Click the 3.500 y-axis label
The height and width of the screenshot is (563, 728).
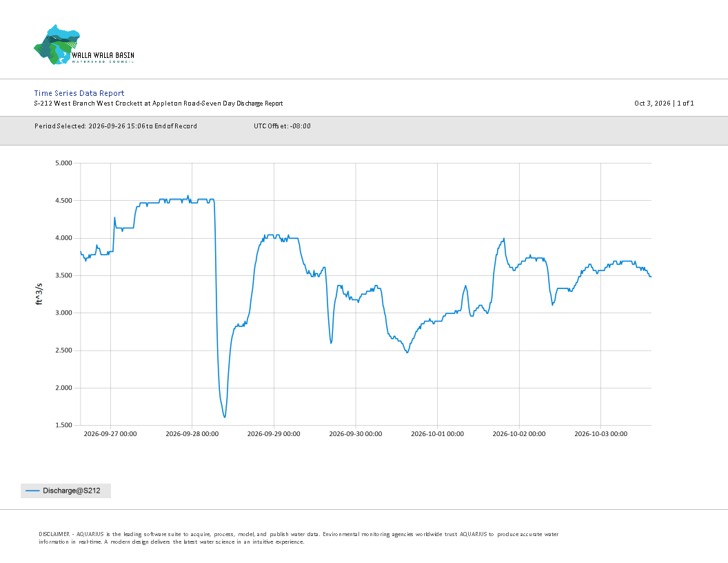(63, 275)
